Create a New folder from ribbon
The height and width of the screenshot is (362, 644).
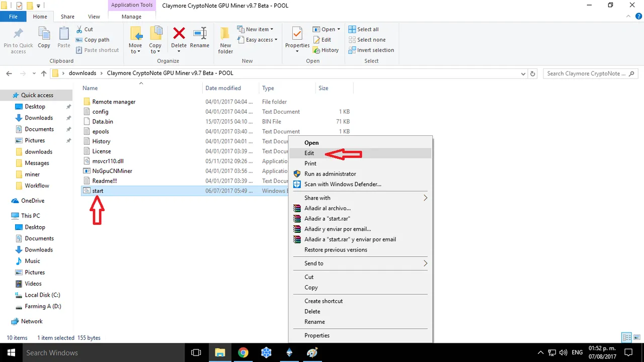[x=225, y=40]
